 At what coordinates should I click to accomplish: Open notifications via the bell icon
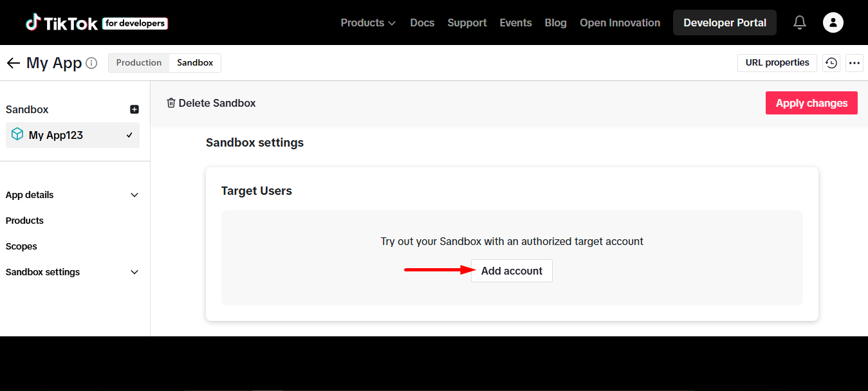(799, 22)
